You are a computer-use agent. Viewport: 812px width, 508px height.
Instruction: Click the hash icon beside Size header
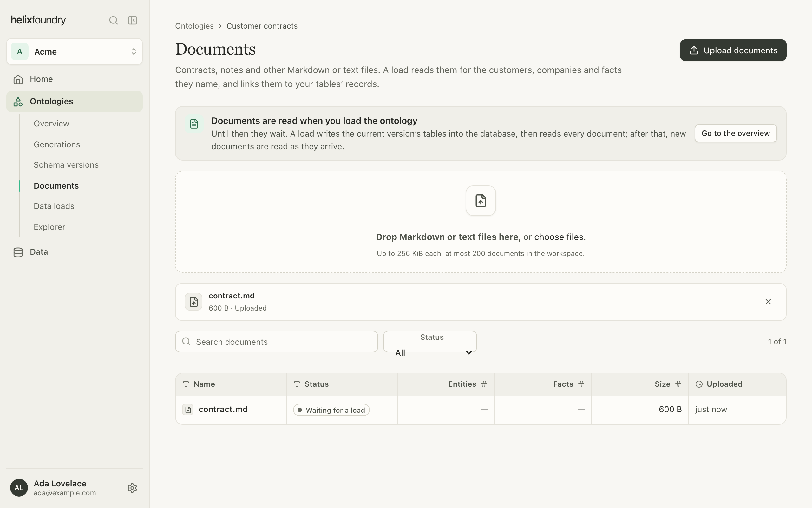coord(678,384)
